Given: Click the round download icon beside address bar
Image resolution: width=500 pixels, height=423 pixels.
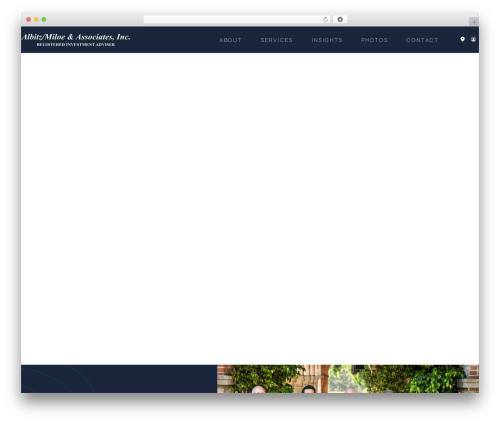Looking at the screenshot, I should click(x=340, y=19).
